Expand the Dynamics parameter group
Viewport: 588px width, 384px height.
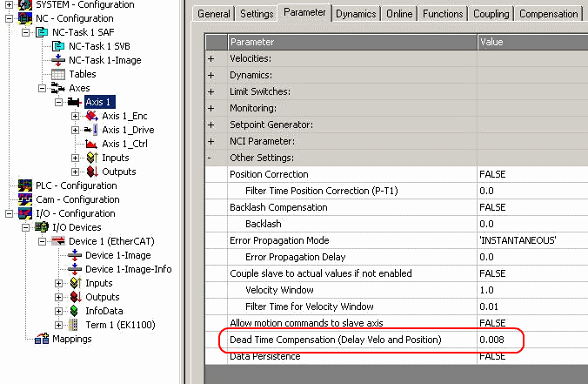click(211, 75)
